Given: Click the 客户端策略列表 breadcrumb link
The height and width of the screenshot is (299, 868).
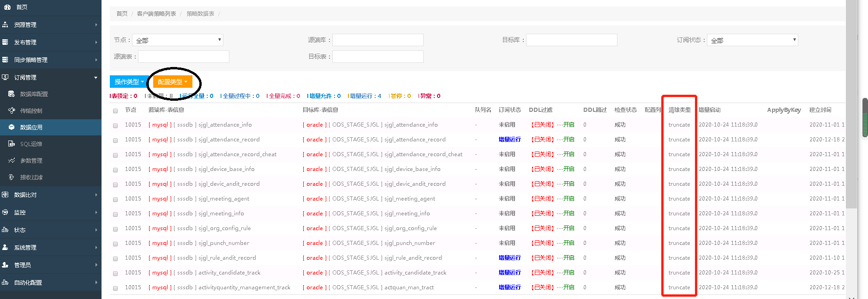Looking at the screenshot, I should (156, 14).
